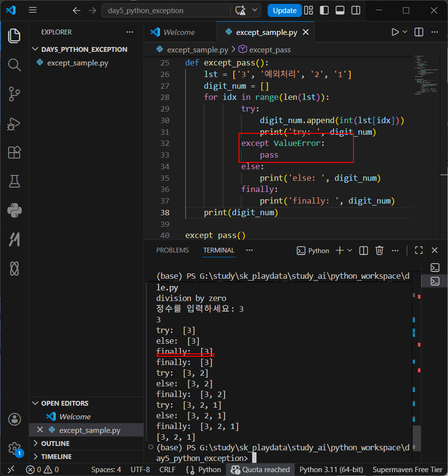
Task: Open the Manage gear icon
Action: click(14, 448)
